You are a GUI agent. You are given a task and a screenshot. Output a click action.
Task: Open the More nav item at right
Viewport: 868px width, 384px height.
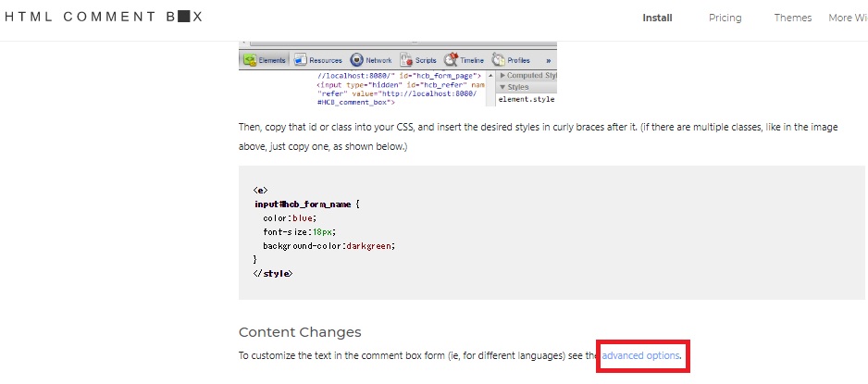pyautogui.click(x=847, y=18)
